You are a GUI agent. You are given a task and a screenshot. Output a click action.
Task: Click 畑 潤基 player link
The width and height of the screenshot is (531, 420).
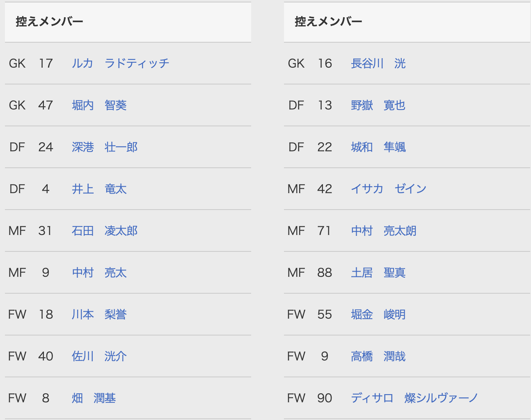tap(94, 398)
